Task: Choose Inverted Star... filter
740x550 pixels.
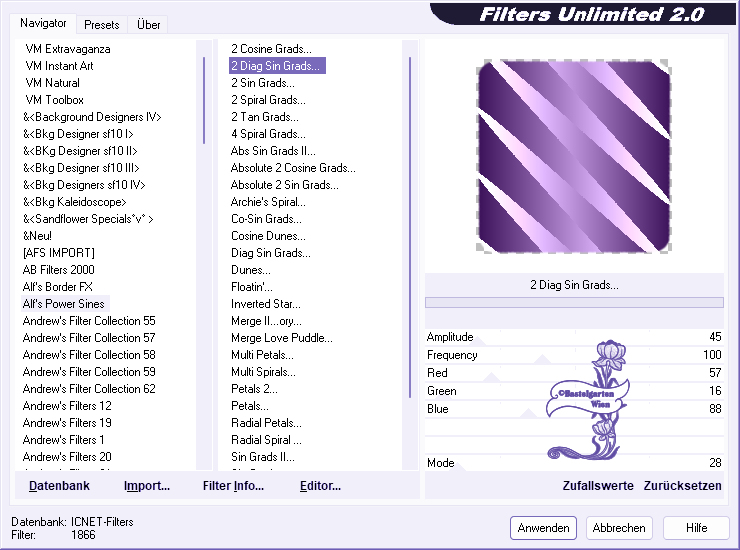Action: point(266,304)
